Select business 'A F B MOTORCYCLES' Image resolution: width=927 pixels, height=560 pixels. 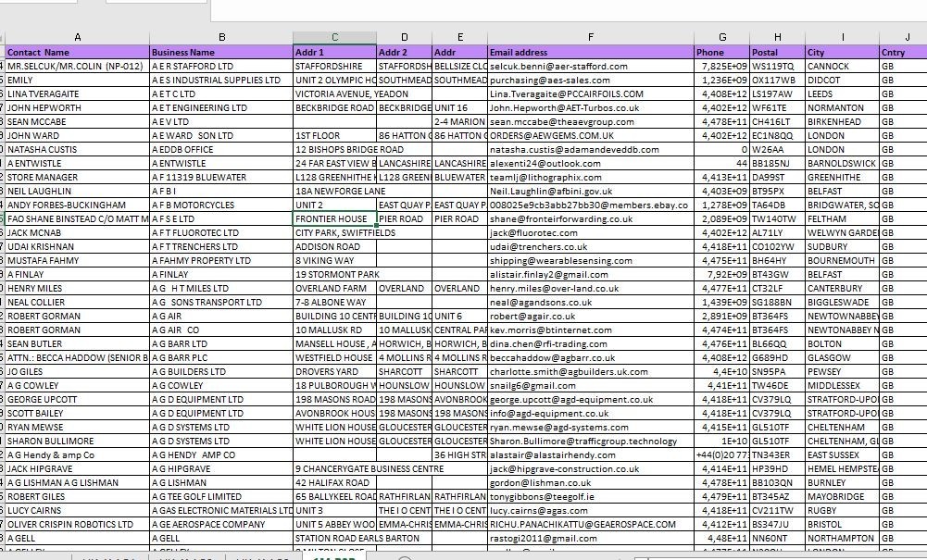[x=221, y=205]
